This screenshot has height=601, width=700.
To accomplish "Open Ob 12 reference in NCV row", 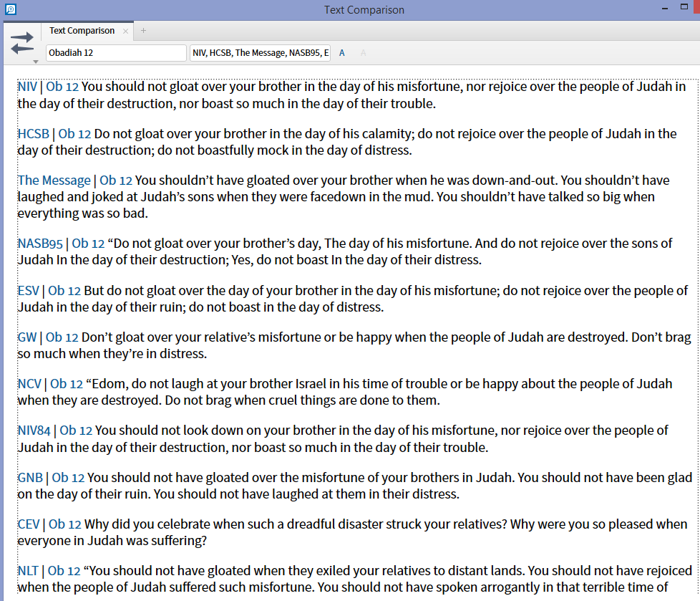I will click(x=67, y=383).
